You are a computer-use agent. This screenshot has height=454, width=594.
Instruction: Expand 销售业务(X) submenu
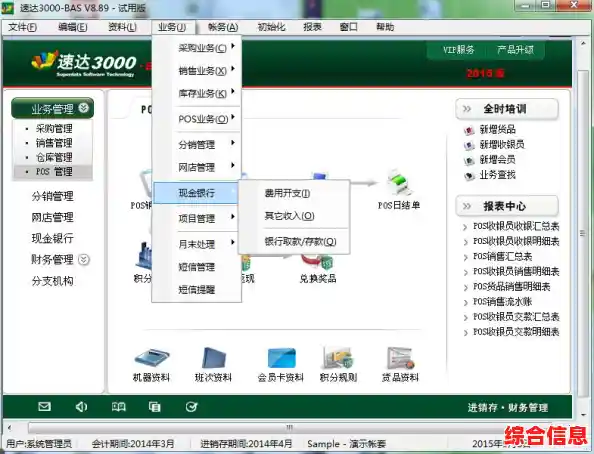tap(197, 70)
